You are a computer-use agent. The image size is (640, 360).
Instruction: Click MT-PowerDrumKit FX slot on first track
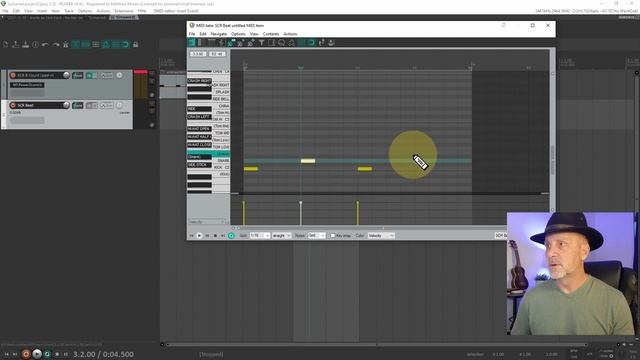pos(27,85)
